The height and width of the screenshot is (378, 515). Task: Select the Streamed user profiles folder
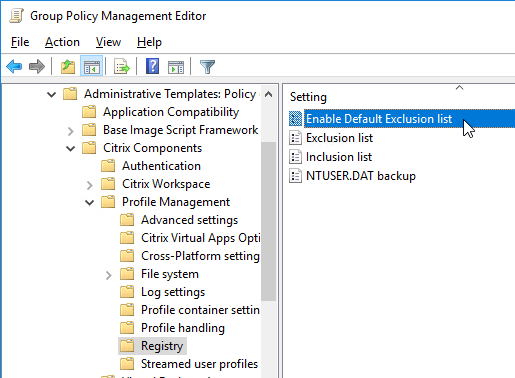(x=199, y=364)
